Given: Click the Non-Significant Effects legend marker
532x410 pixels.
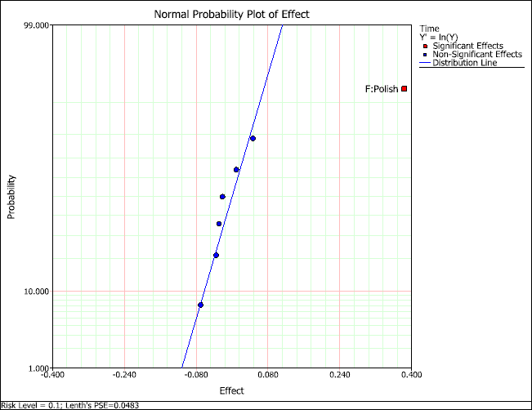Looking at the screenshot, I should pos(426,55).
